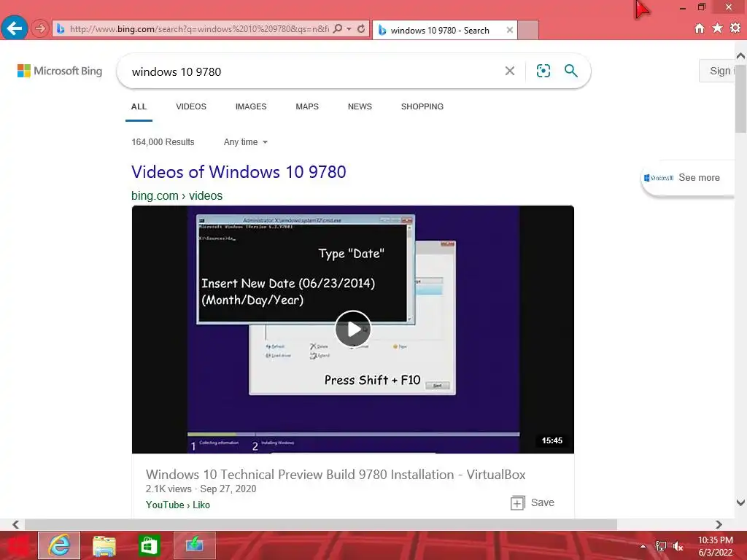The image size is (747, 560).
Task: Switch to the NEWS tab
Action: (x=360, y=106)
